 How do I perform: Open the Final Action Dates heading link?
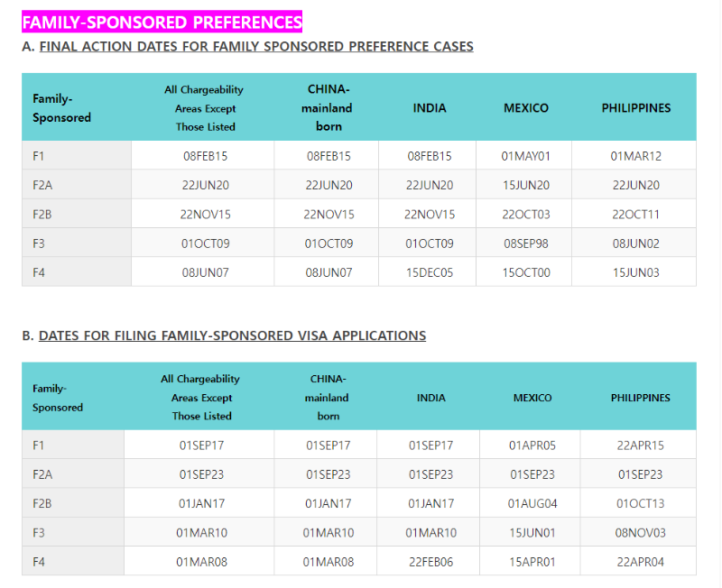pos(256,47)
